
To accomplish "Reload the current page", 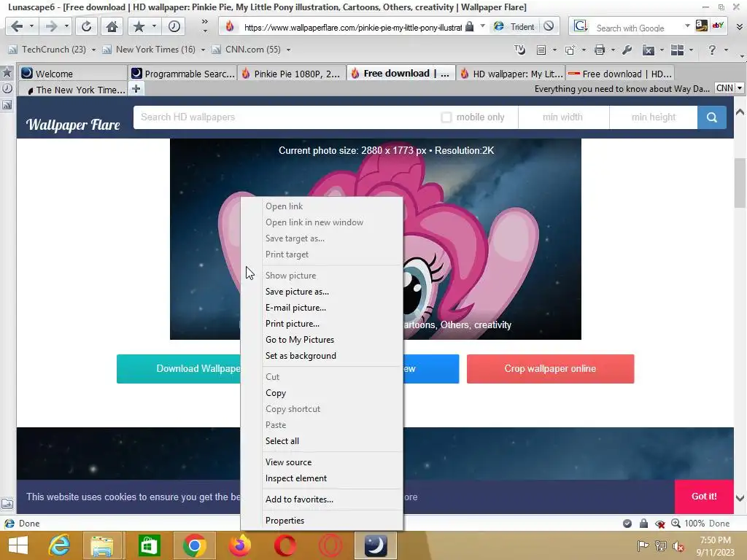I will point(86,26).
